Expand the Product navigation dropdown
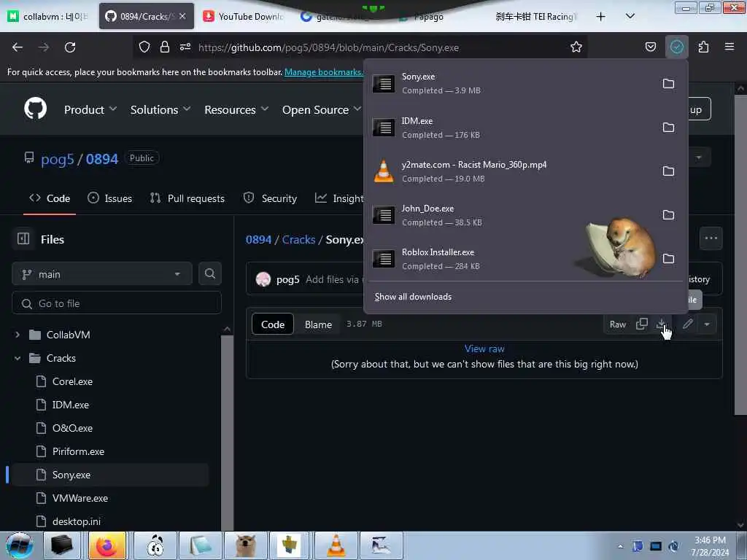Image resolution: width=747 pixels, height=560 pixels. click(90, 109)
